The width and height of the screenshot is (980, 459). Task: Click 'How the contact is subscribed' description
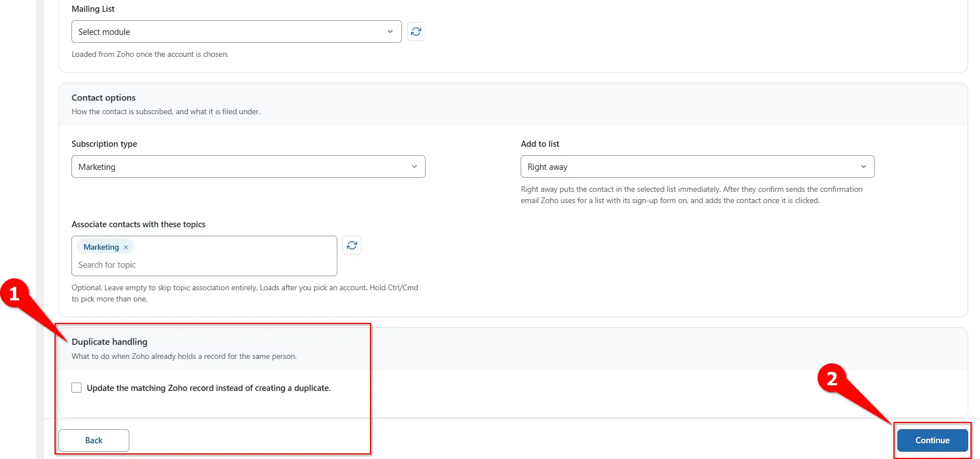click(x=166, y=111)
